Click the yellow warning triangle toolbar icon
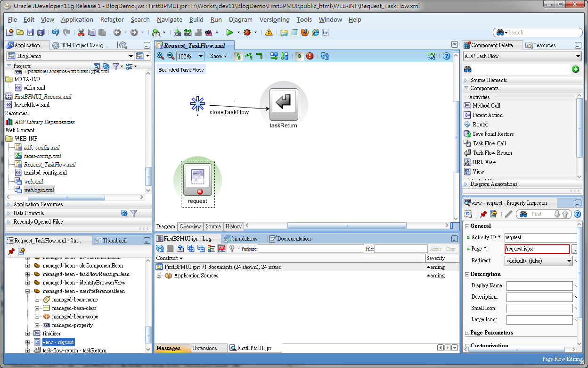588x368 pixels. (x=269, y=33)
